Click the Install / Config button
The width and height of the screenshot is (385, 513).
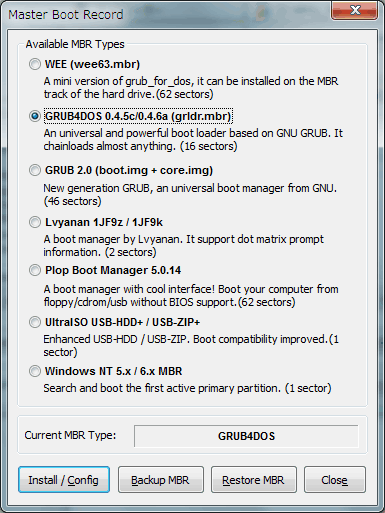pos(64,480)
